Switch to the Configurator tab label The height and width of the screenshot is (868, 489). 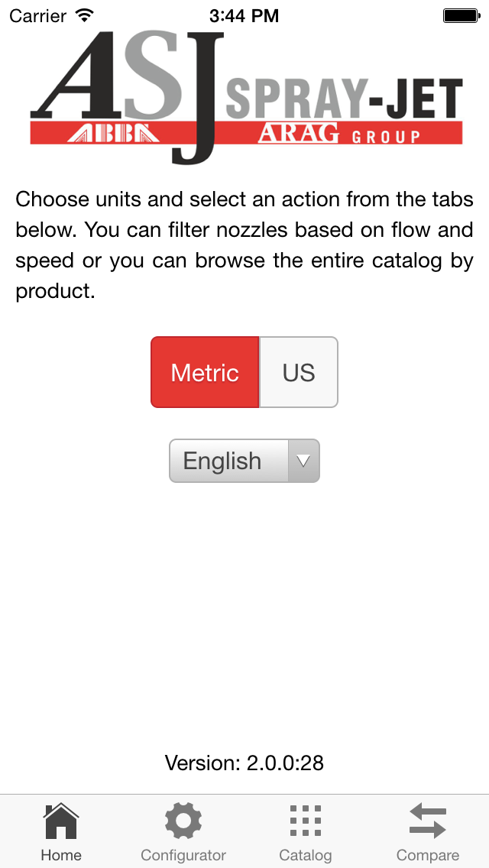[x=183, y=855]
